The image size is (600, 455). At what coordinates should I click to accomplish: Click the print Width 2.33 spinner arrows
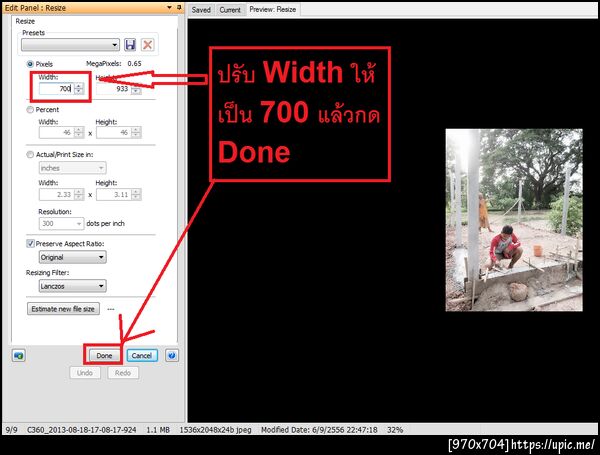click(x=79, y=194)
